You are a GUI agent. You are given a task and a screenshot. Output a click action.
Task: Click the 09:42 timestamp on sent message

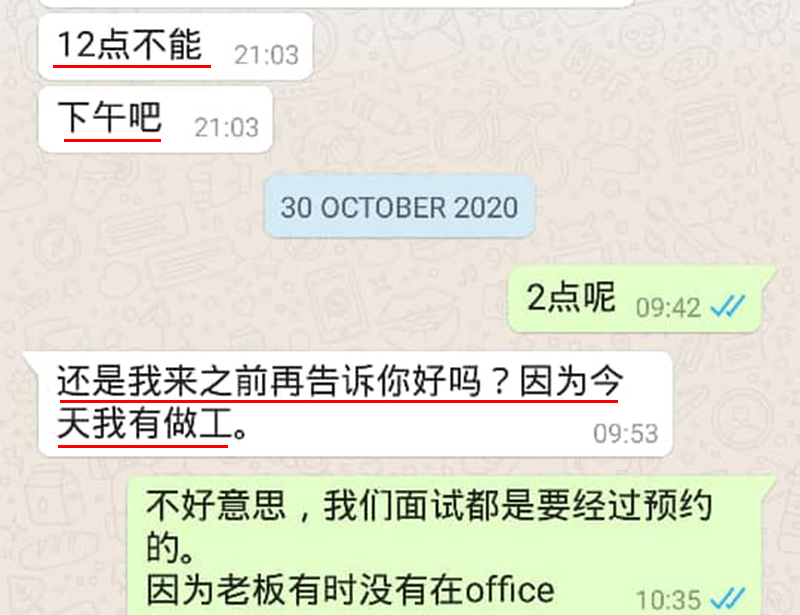pyautogui.click(x=668, y=308)
